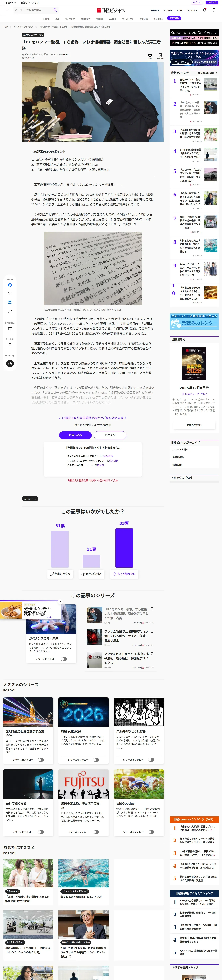Image resolution: width=222 pixels, height=980 pixels.
Task: Click AUDIO in the top header
Action: 154,10
